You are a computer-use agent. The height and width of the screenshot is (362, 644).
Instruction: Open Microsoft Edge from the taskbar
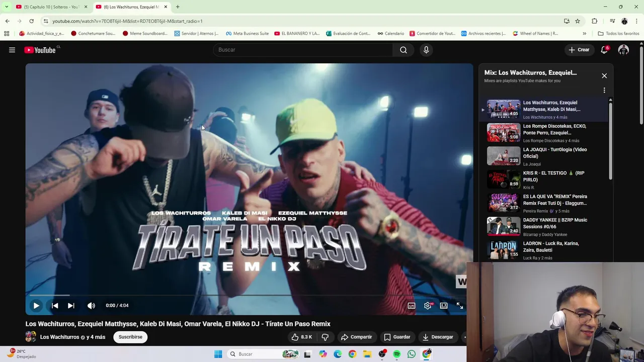pyautogui.click(x=338, y=354)
